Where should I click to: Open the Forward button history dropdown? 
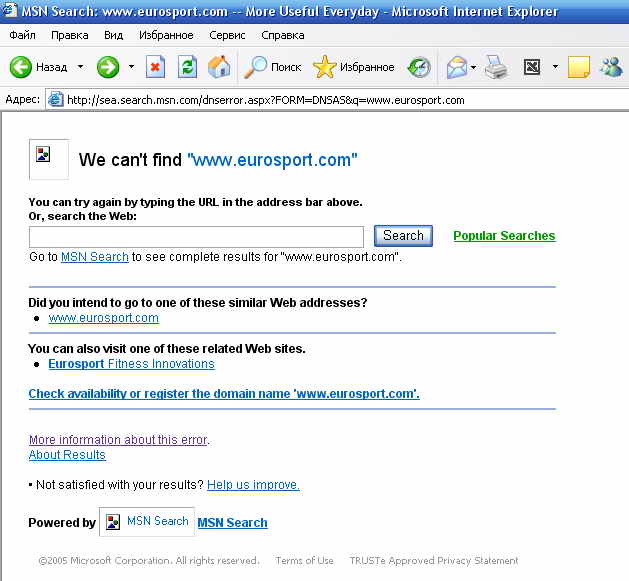132,67
